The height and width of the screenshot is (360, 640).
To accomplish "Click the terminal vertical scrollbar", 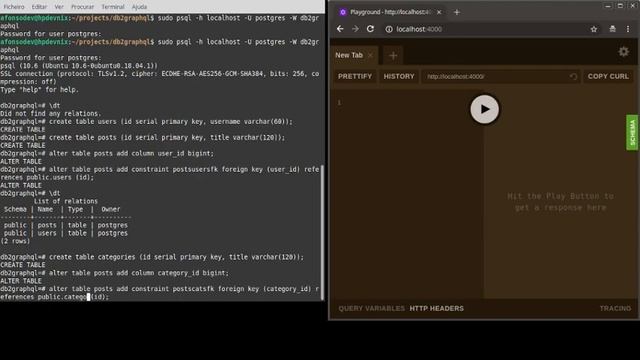I will [x=322, y=232].
